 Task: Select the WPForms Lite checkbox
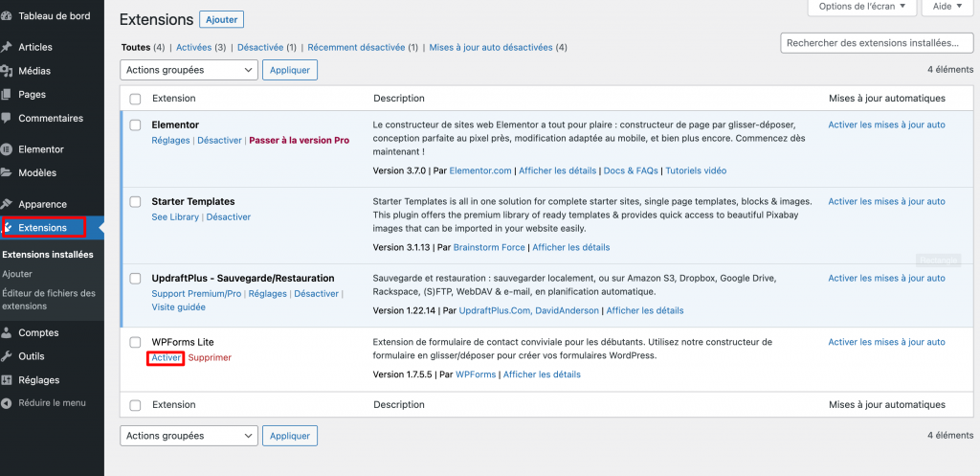[135, 342]
